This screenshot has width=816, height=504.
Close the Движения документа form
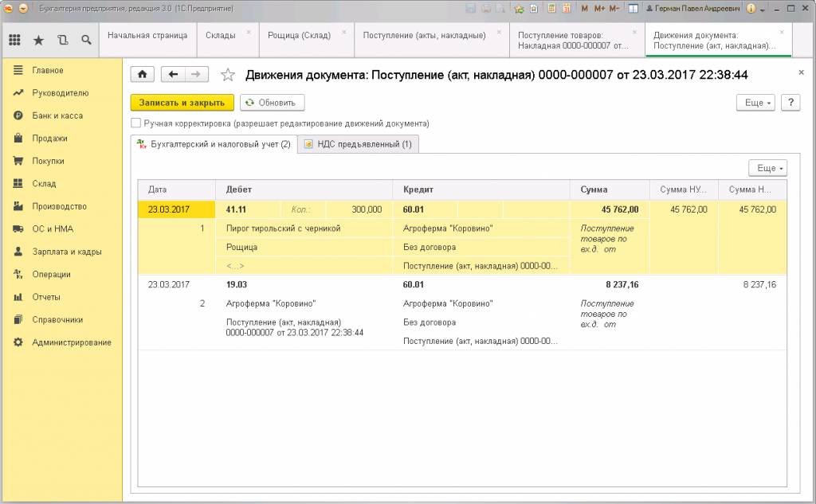801,72
